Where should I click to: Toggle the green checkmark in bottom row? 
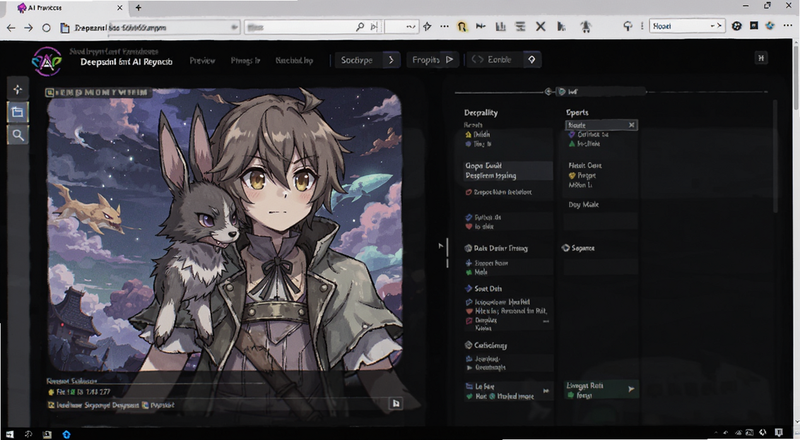click(469, 397)
